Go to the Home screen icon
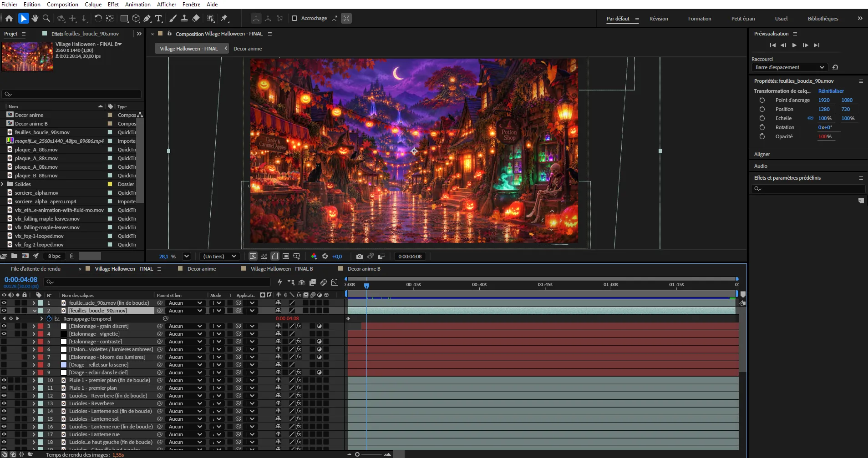Viewport: 868px width, 458px height. (9, 18)
